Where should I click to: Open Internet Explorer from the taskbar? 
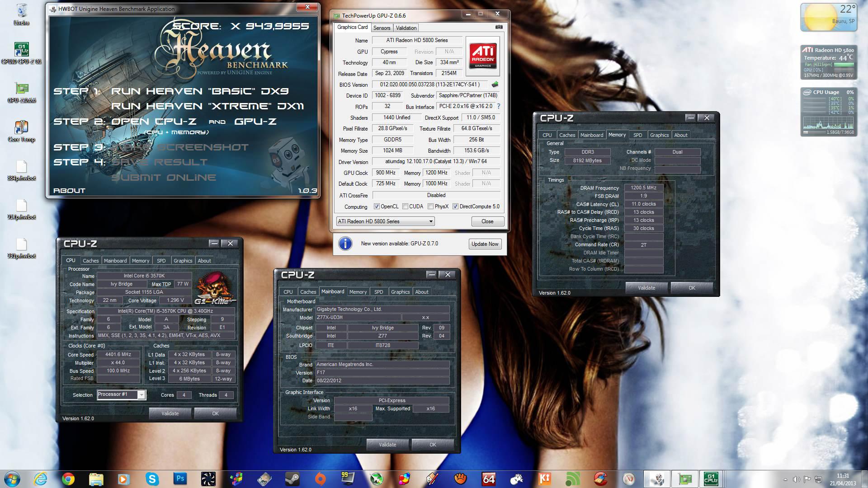pos(40,479)
